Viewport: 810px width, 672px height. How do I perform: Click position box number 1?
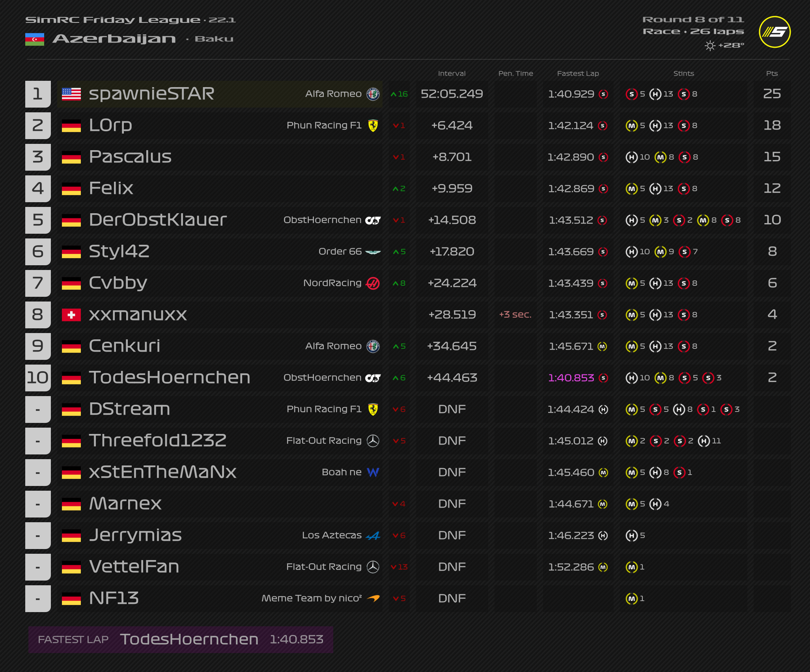38,94
